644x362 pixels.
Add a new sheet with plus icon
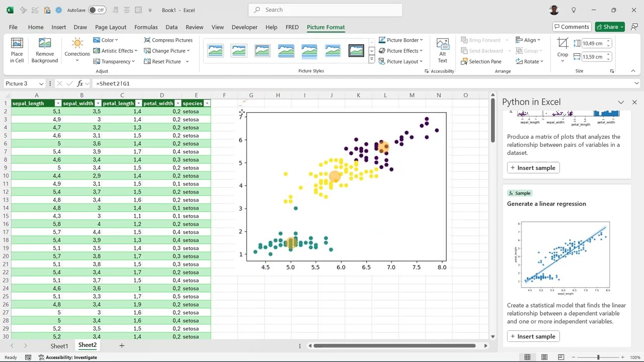coord(121,345)
